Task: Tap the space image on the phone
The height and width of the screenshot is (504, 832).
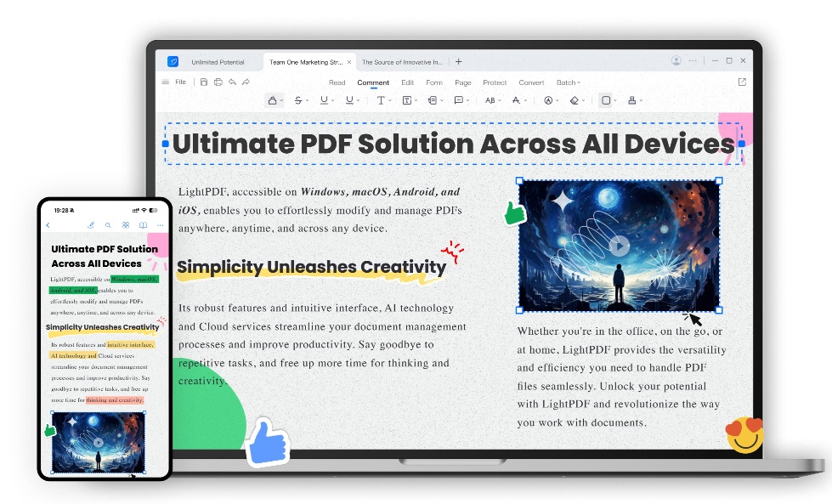Action: click(99, 443)
